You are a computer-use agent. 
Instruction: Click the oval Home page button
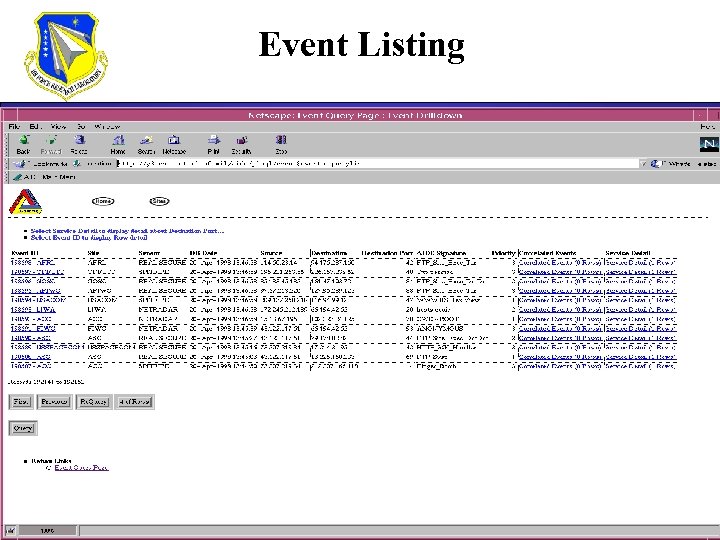103,201
